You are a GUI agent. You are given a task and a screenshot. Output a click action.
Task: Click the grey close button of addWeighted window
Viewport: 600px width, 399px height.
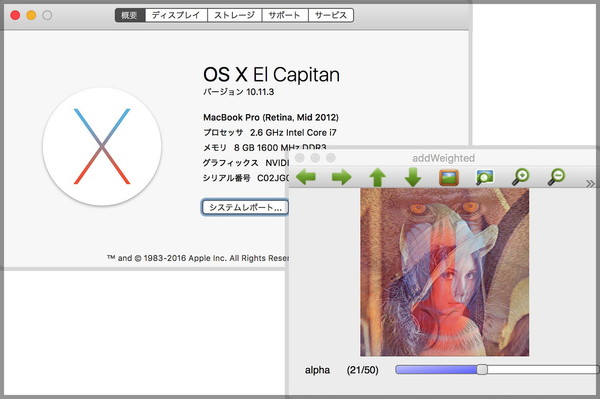coord(300,158)
